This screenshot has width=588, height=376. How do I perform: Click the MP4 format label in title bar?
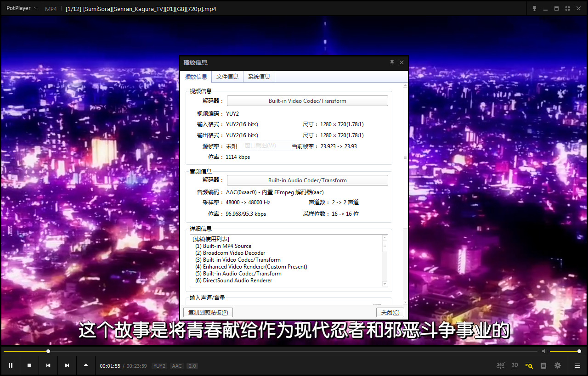pyautogui.click(x=51, y=9)
